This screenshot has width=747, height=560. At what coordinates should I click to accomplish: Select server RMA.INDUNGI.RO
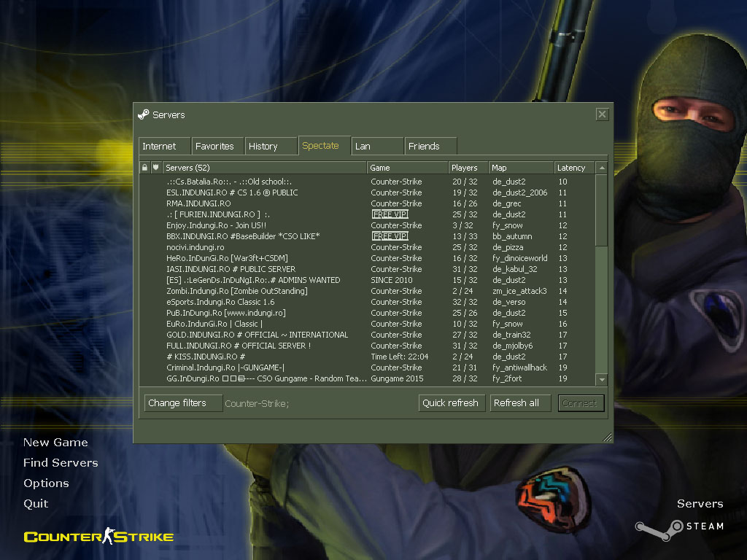[367, 203]
